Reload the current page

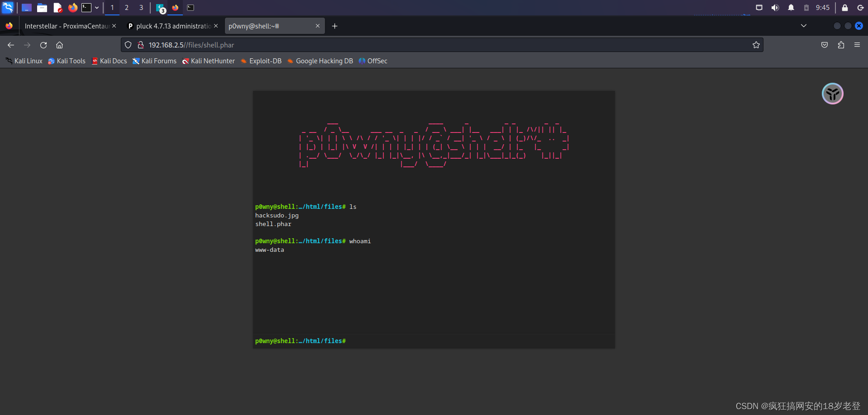click(x=43, y=45)
